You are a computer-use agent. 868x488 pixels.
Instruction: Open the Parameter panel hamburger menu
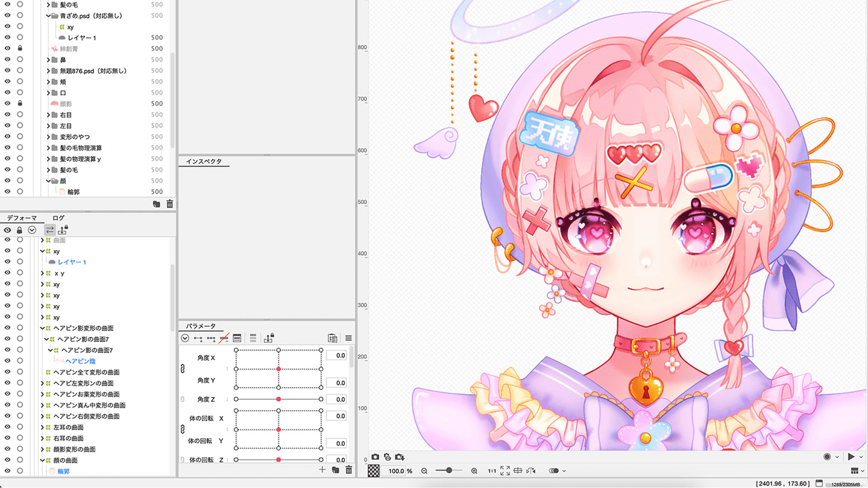tap(348, 338)
